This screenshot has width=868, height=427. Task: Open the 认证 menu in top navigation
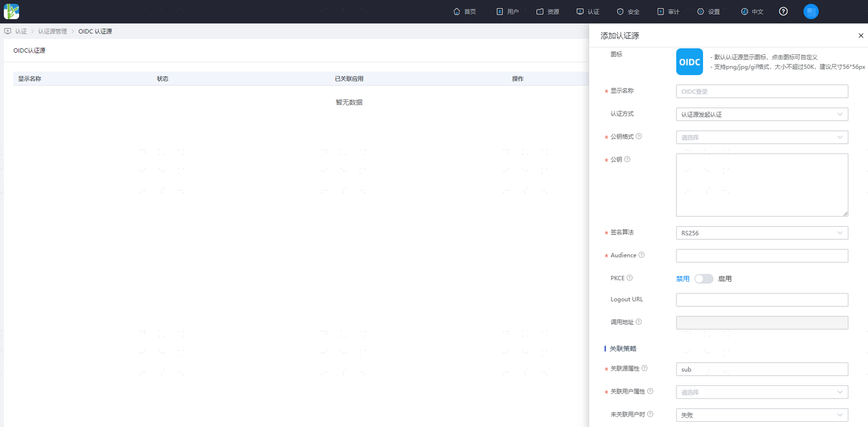(x=588, y=12)
